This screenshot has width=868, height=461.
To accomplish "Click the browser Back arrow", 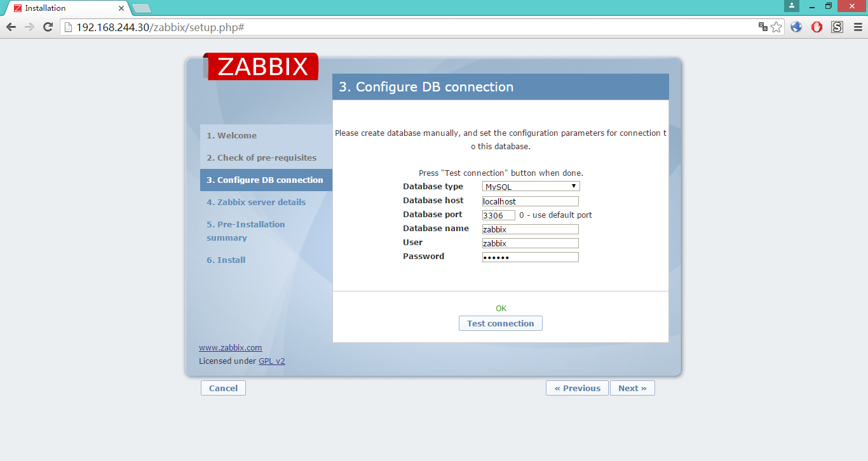I will (11, 27).
